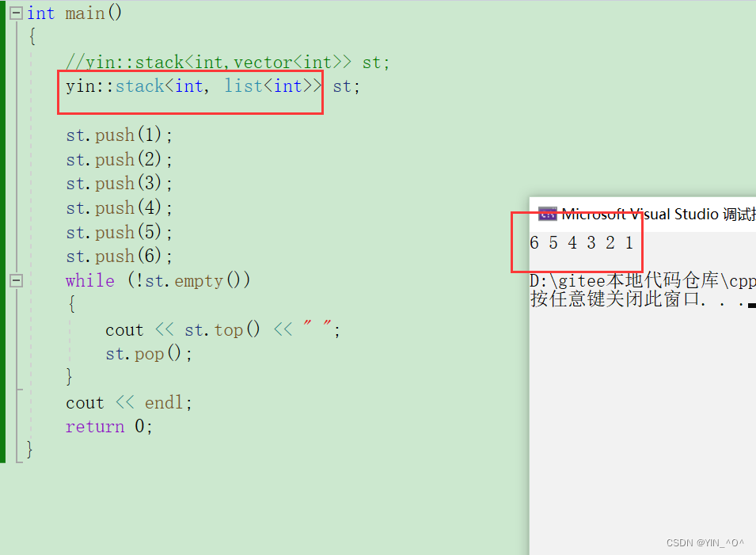The width and height of the screenshot is (756, 555).
Task: Collapse the int main() function block
Action: 17,13
